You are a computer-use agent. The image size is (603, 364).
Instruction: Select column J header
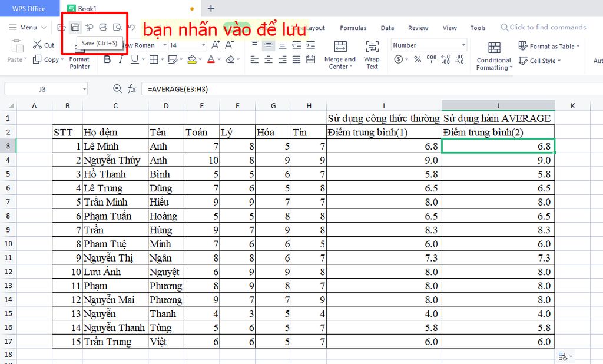tap(498, 106)
